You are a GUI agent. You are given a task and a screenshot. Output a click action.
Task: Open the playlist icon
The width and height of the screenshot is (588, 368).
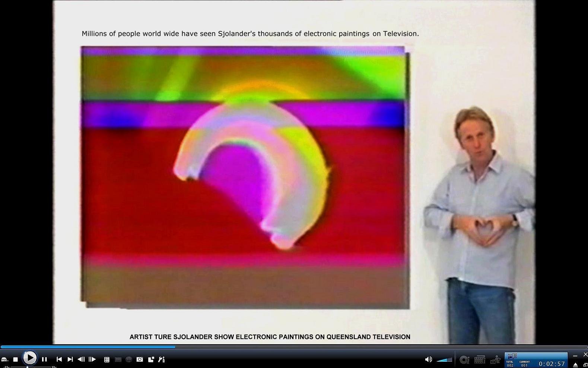coord(107,359)
